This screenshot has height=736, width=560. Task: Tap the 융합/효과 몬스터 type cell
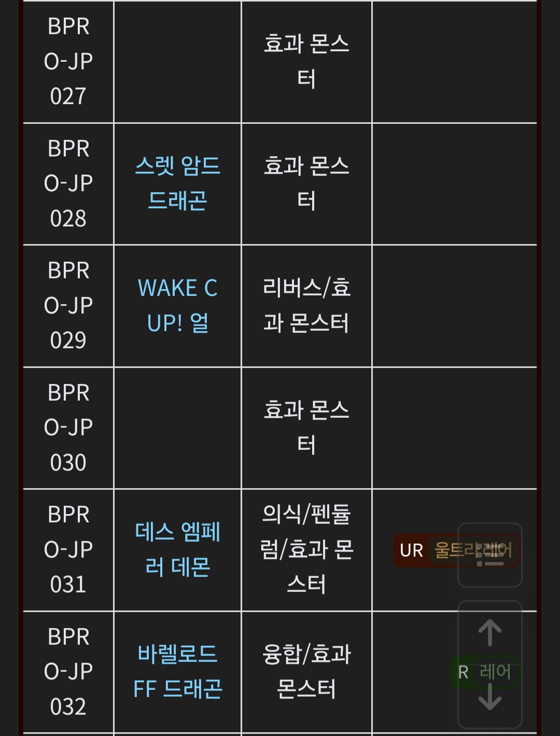point(306,672)
